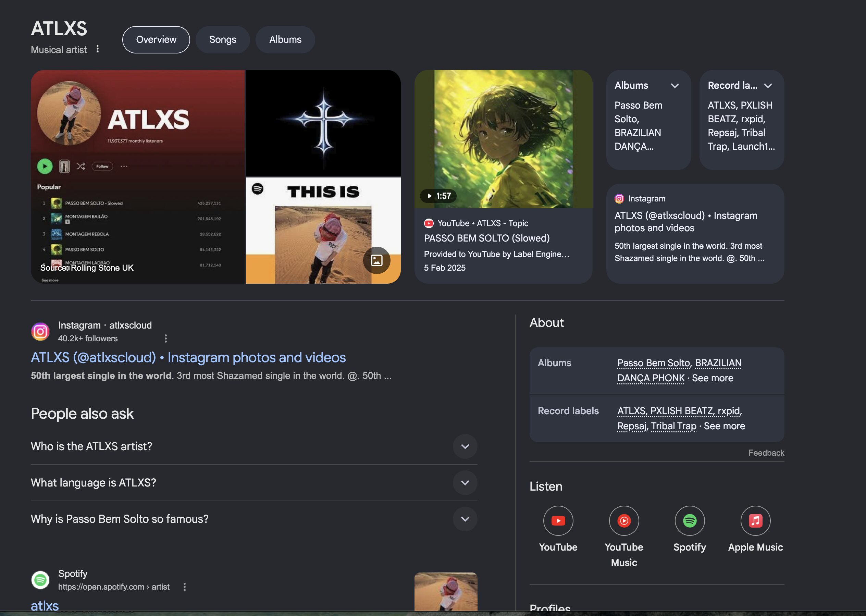
Task: Click See more next to Record labels
Action: pyautogui.click(x=724, y=426)
